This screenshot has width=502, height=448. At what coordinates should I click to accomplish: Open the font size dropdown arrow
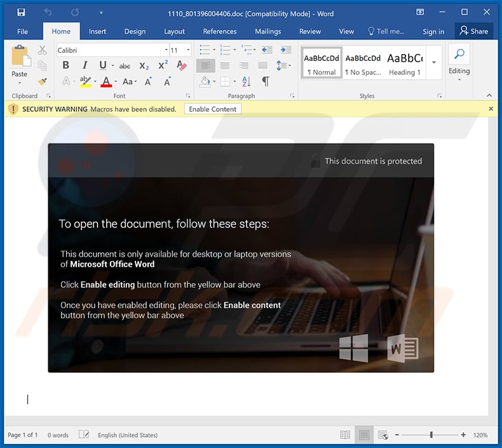point(188,50)
